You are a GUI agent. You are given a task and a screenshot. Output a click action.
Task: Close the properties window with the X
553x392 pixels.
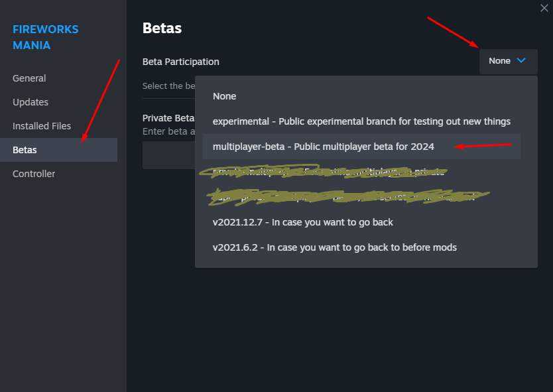click(544, 7)
